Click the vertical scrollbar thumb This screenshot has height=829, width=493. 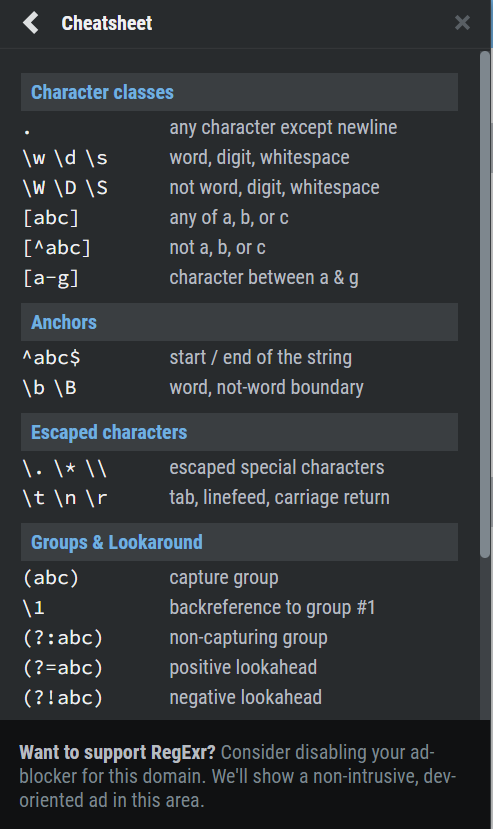point(485,304)
